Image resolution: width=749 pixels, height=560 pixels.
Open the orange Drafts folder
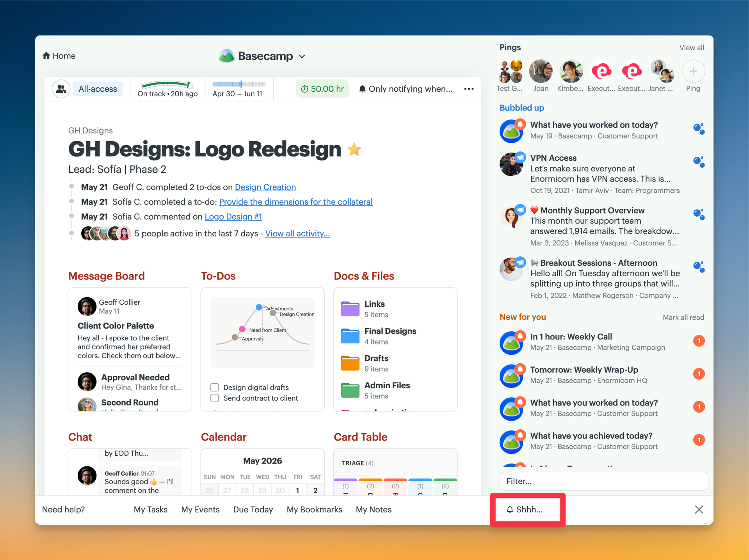coord(350,363)
